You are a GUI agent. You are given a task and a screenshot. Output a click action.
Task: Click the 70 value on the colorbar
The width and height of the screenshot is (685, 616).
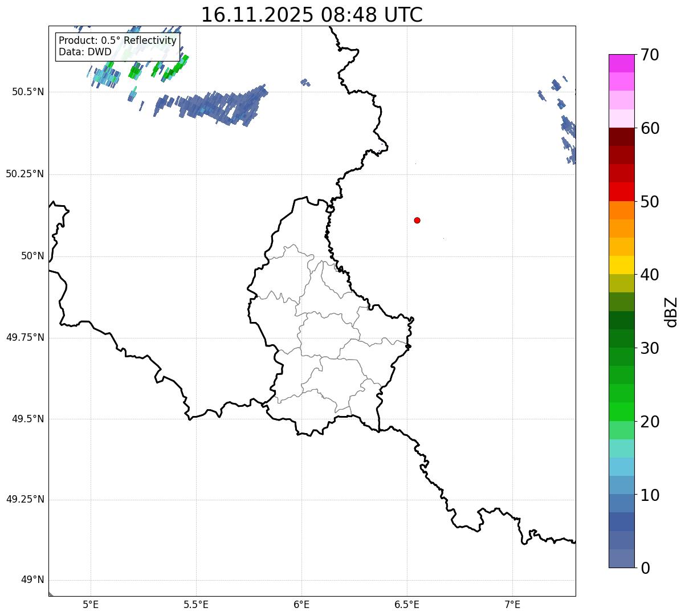(650, 55)
